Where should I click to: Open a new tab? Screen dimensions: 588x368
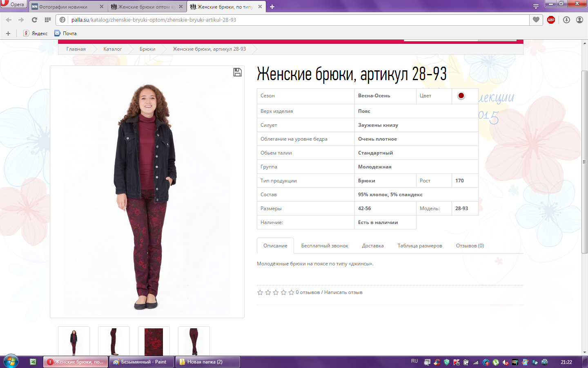pyautogui.click(x=272, y=7)
